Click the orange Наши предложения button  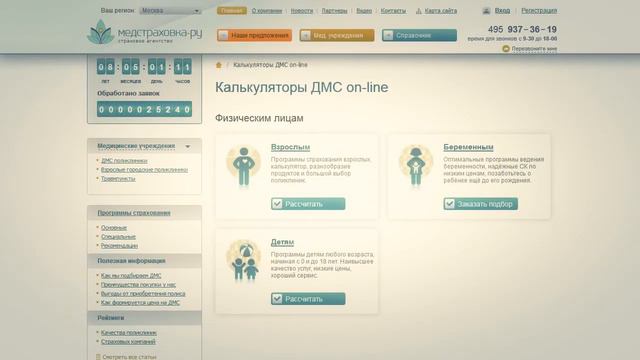[x=254, y=36]
